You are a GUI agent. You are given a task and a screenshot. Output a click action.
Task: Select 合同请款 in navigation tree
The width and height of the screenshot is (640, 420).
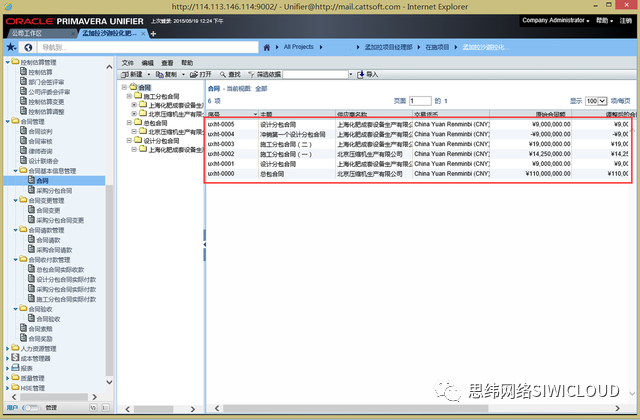pyautogui.click(x=48, y=240)
